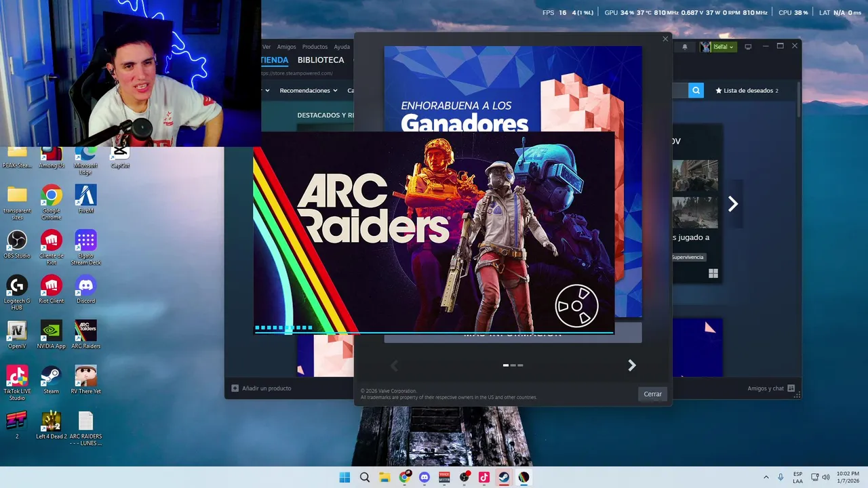Click the Cerrar button in popup

(x=652, y=394)
